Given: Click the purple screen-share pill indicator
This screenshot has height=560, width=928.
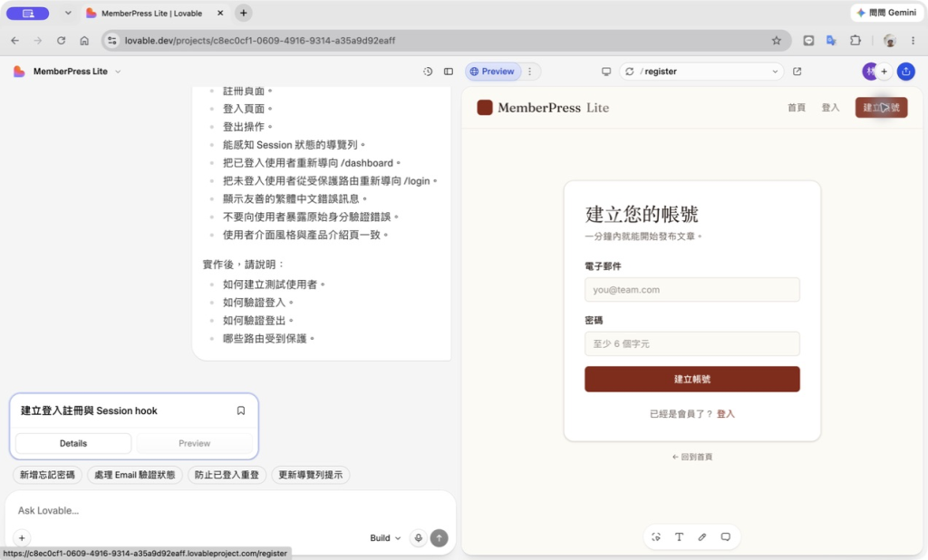Looking at the screenshot, I should (x=28, y=13).
